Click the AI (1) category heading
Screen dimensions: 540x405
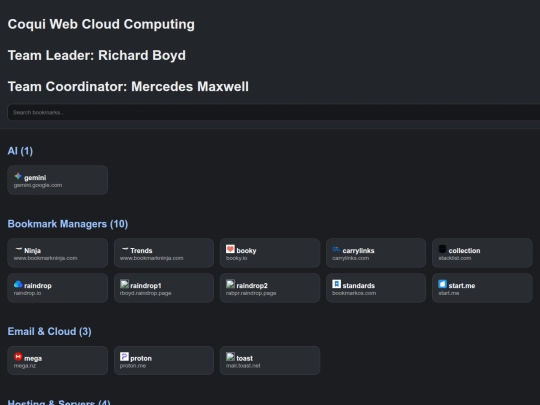point(20,151)
